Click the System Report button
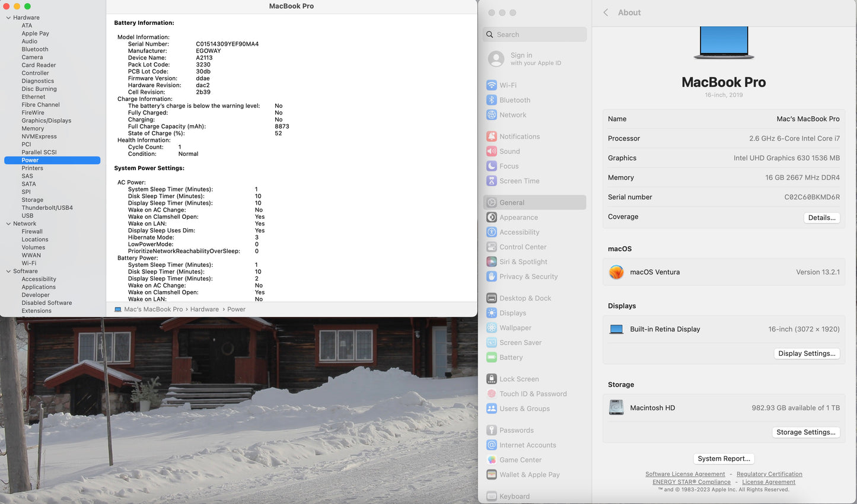 724,458
